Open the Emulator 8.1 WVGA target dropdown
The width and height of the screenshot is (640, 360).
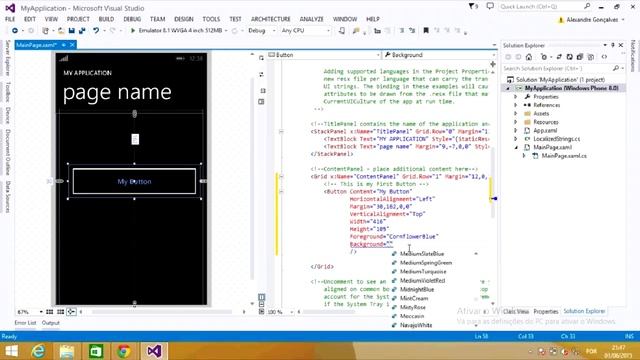click(x=226, y=31)
